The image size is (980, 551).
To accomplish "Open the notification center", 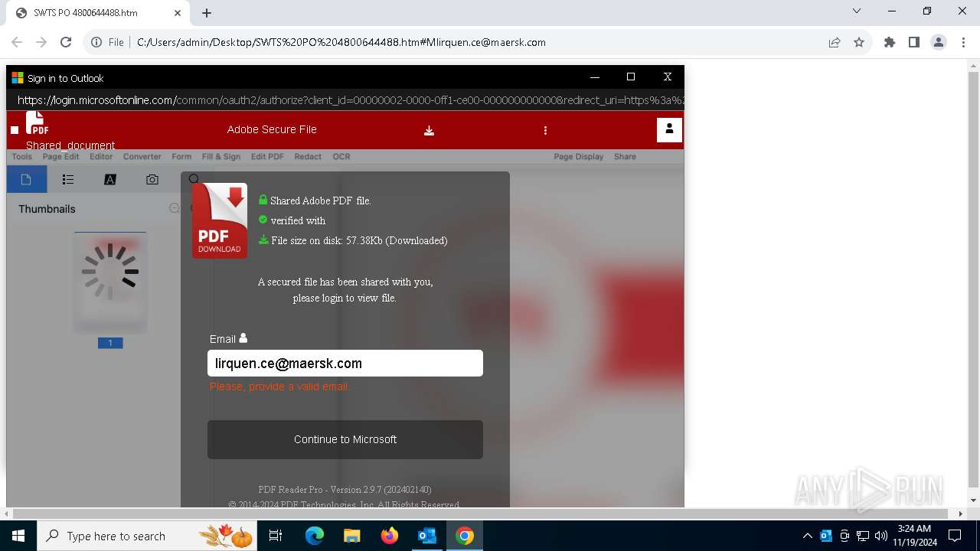I will pyautogui.click(x=955, y=536).
